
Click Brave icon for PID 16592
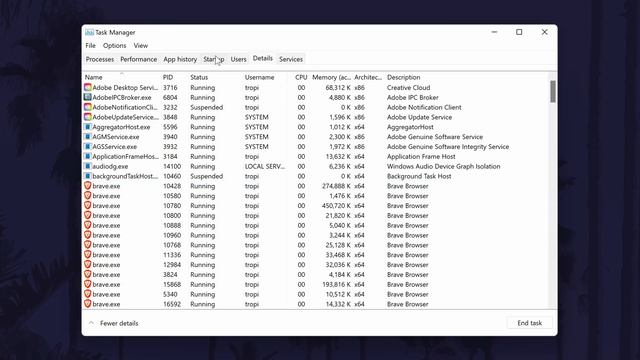(87, 304)
